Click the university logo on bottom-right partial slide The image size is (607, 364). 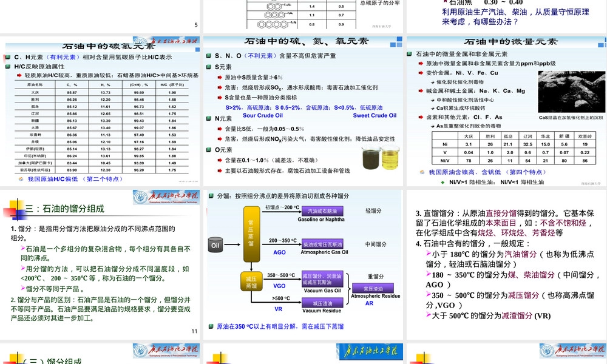[x=573, y=351]
